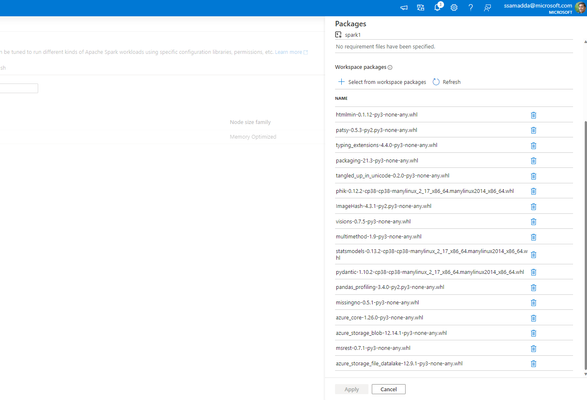Remove typing_extensions-4.4.0 wheel via trash icon
This screenshot has width=587, height=400.
[533, 146]
